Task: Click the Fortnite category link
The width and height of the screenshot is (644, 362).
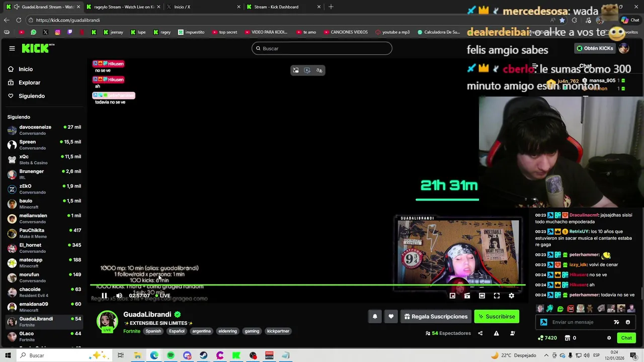Action: [132, 331]
